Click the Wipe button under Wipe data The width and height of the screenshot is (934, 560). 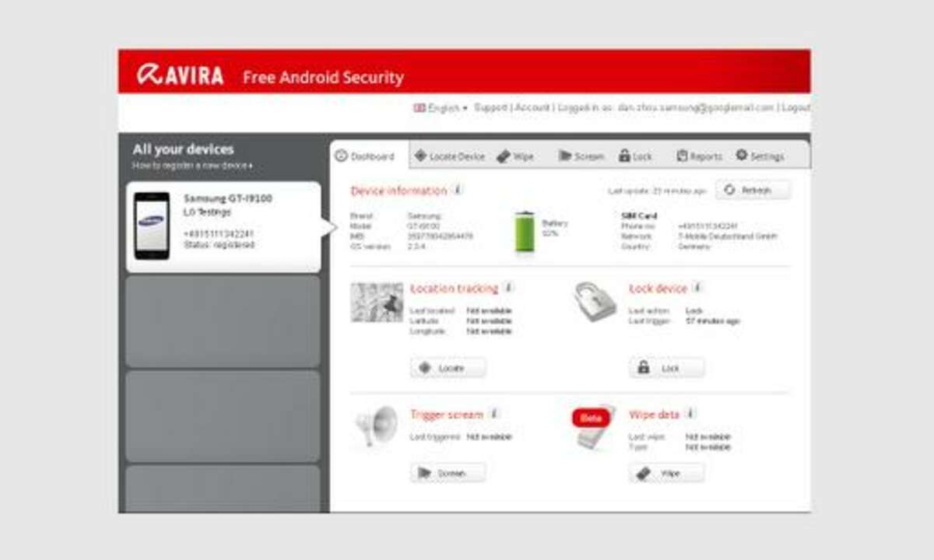click(667, 473)
